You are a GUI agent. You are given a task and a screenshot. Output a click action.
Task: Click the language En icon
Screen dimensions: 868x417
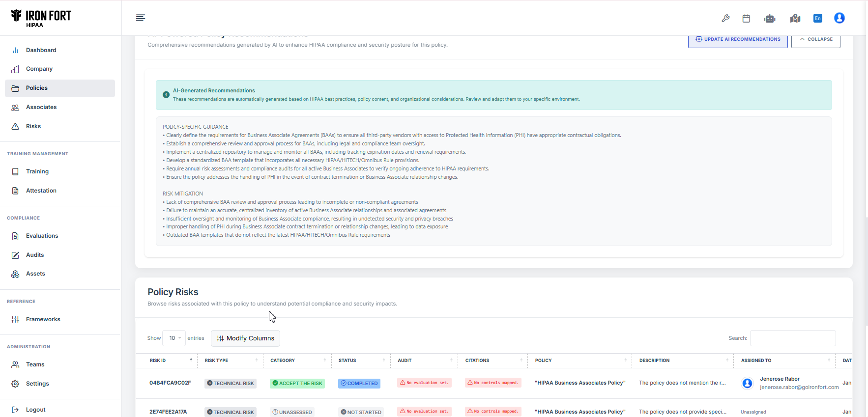click(818, 18)
